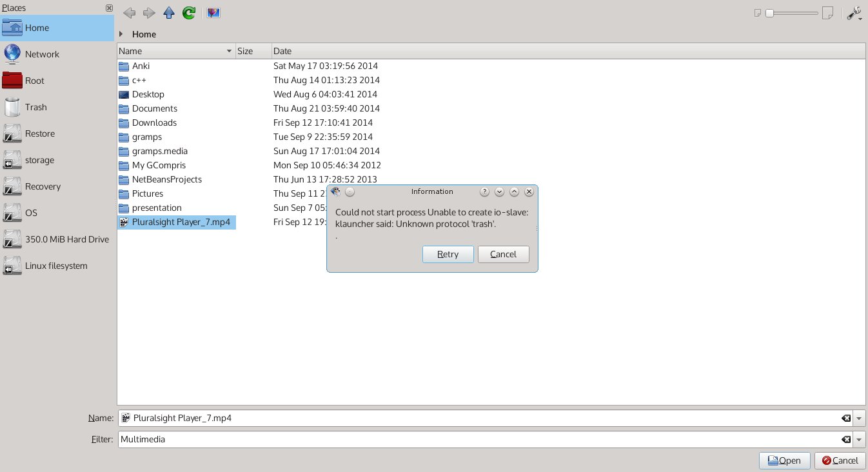Select the gramps folder

click(147, 137)
